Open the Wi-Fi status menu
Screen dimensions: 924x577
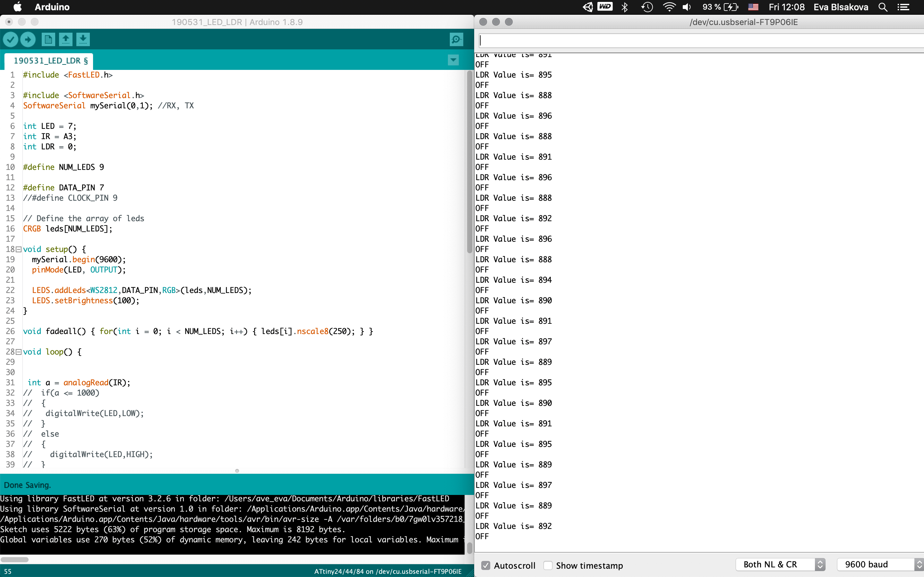(669, 7)
